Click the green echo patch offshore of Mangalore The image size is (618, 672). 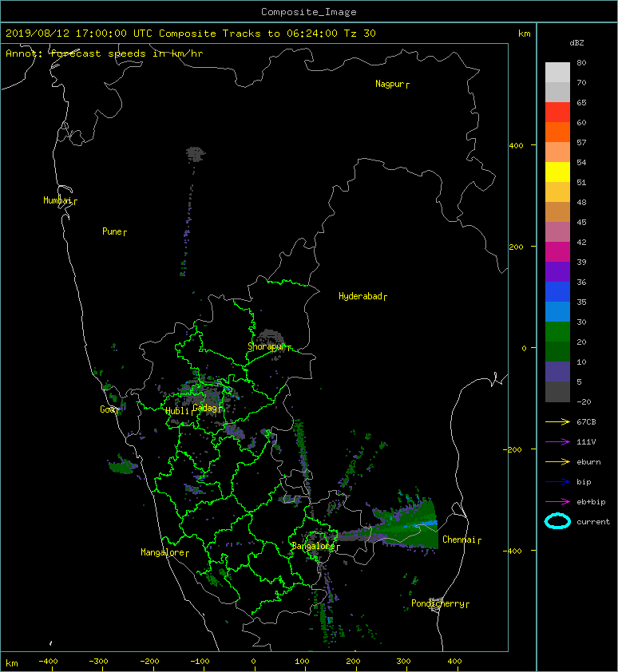123,465
